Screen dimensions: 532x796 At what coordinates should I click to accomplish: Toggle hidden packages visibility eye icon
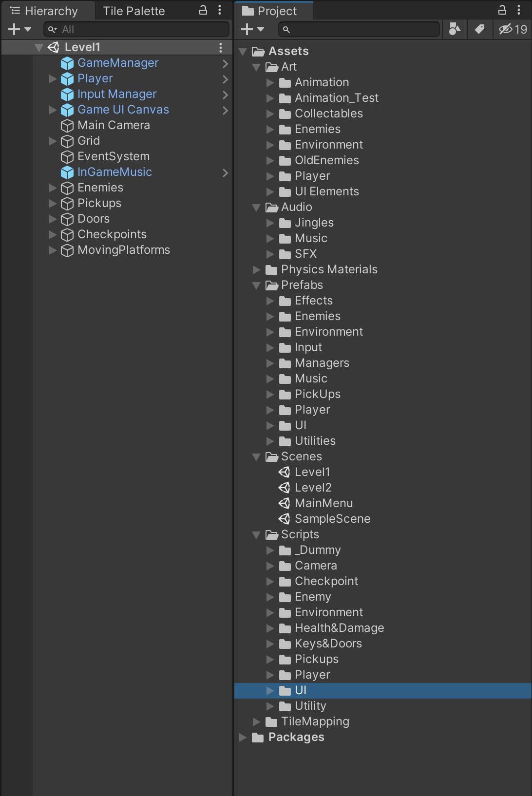513,30
